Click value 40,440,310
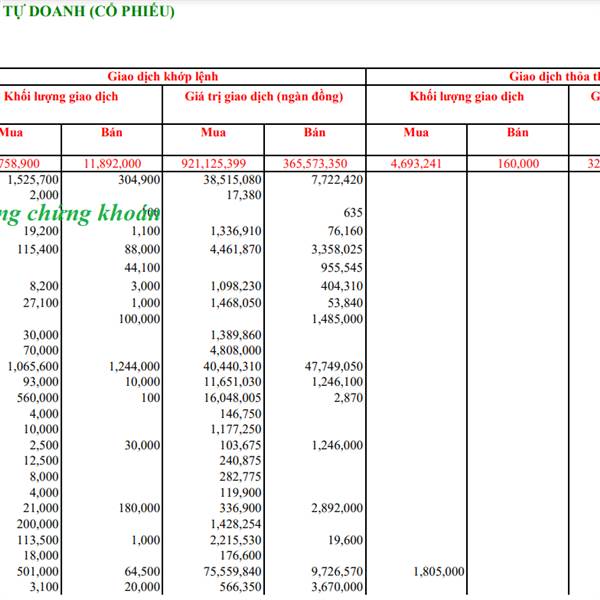This screenshot has width=600, height=600. pyautogui.click(x=233, y=366)
